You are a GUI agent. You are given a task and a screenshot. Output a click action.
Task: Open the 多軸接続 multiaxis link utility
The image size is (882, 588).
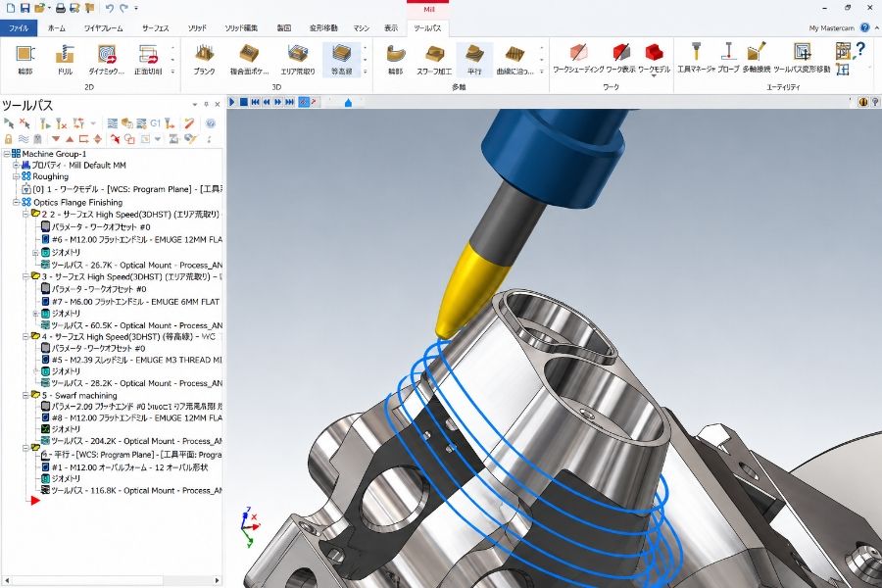point(756,58)
